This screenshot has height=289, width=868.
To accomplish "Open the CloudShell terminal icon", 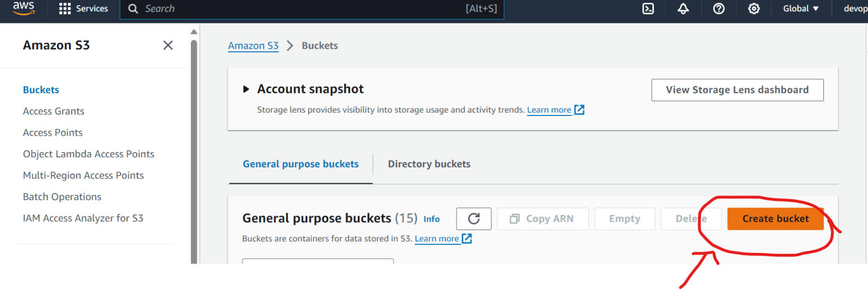I will 648,8.
